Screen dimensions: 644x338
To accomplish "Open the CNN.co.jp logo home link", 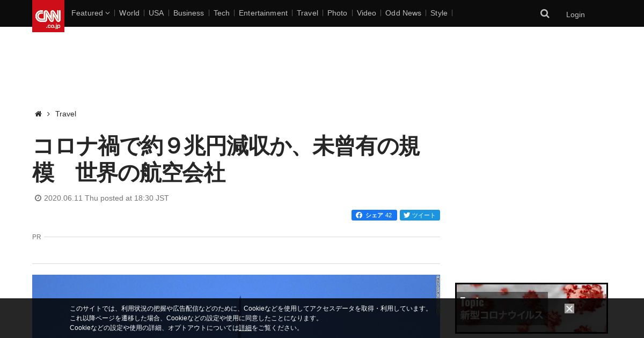I will pyautogui.click(x=48, y=16).
